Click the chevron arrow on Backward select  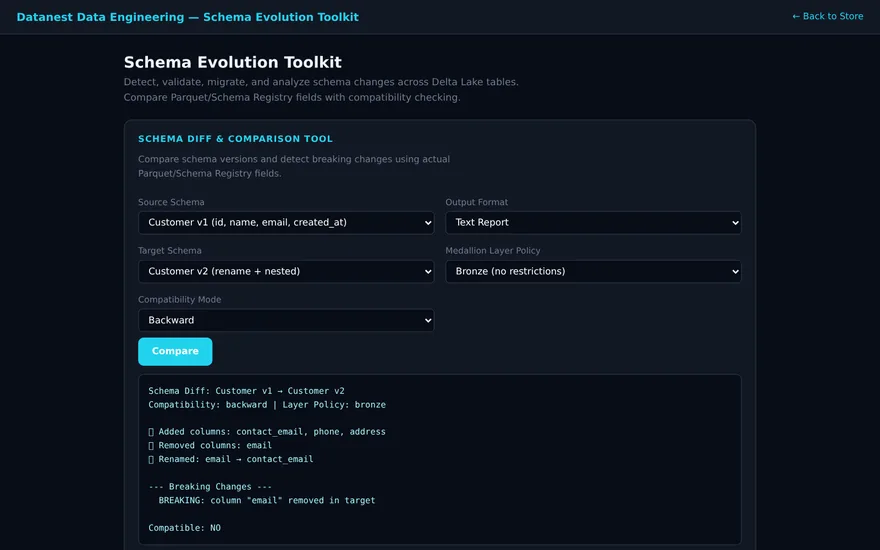coord(428,320)
